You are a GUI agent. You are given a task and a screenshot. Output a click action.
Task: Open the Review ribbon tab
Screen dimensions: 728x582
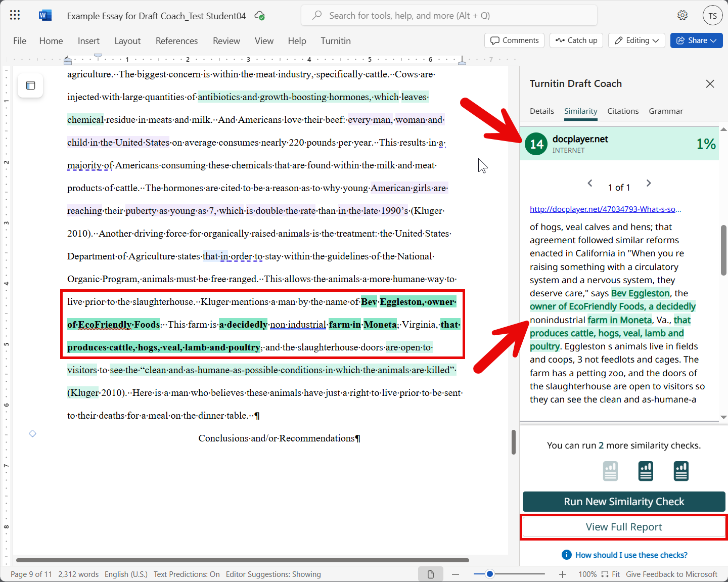pos(226,41)
